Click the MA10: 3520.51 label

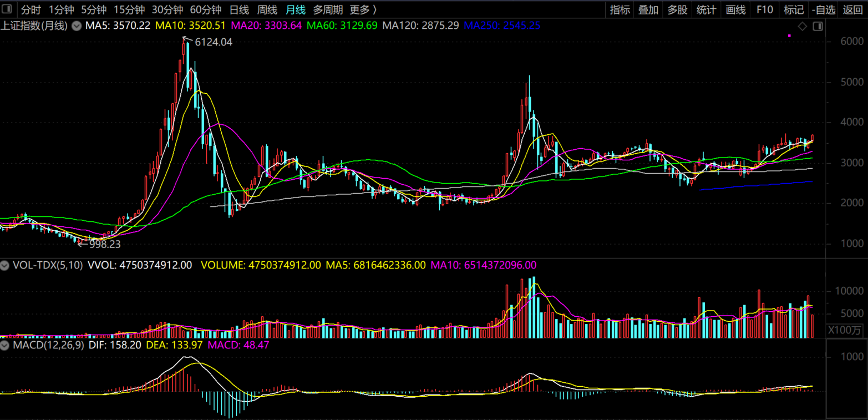(191, 26)
